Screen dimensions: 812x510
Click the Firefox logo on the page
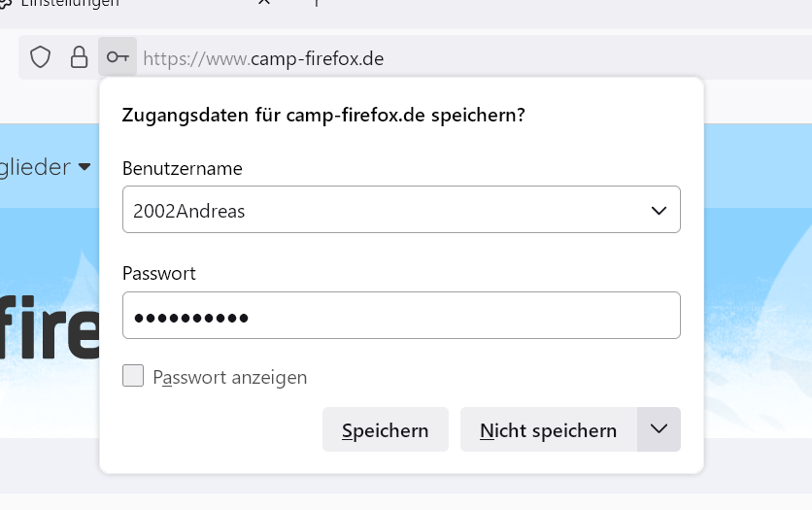click(x=49, y=321)
